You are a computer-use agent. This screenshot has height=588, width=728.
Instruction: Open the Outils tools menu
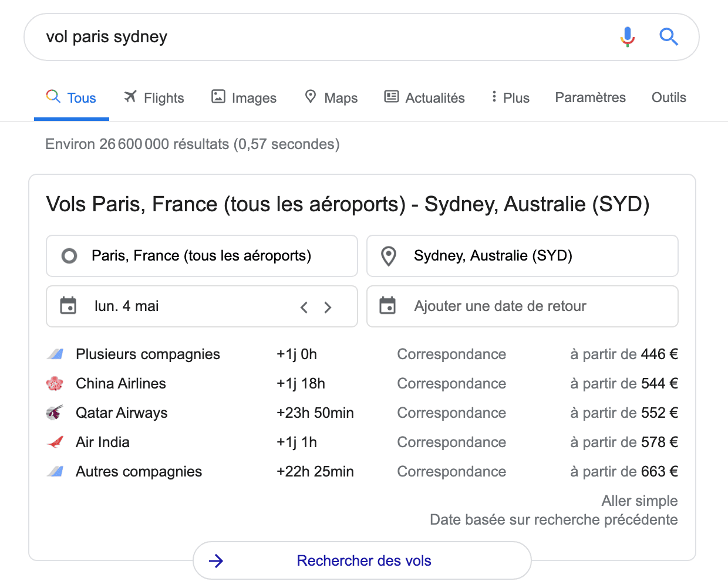669,97
